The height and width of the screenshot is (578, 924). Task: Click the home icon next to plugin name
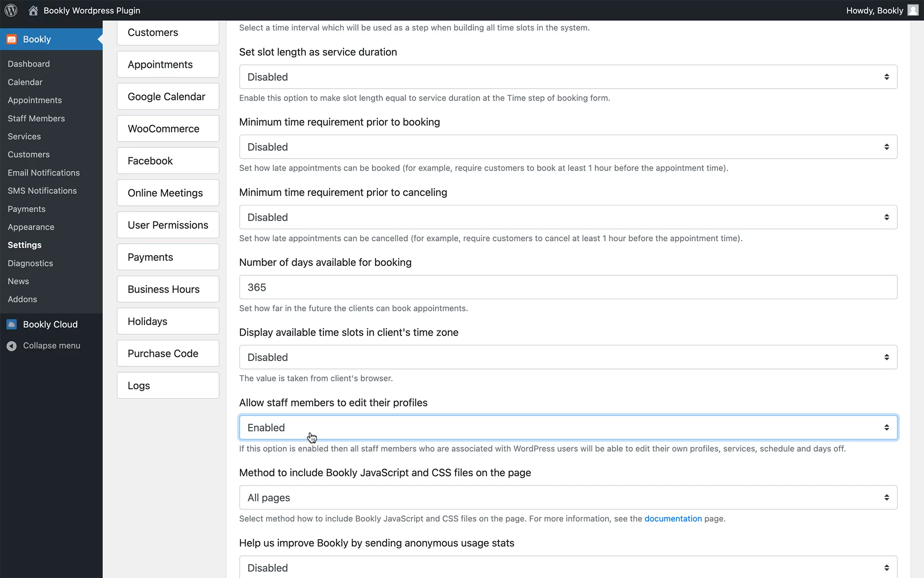tap(33, 10)
